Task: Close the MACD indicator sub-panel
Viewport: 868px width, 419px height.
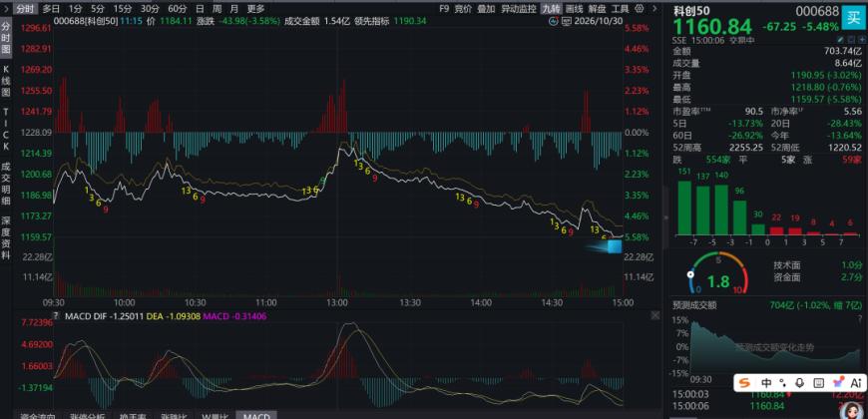Action: pos(655,315)
